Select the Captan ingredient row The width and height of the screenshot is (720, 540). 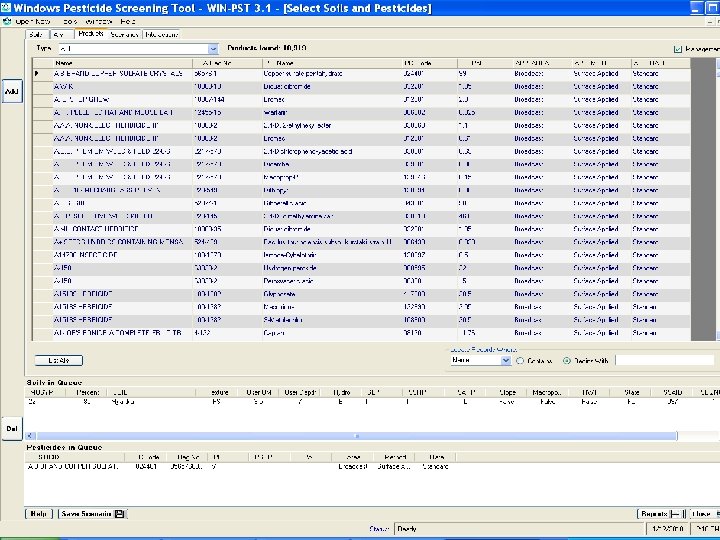pyautogui.click(x=361, y=333)
